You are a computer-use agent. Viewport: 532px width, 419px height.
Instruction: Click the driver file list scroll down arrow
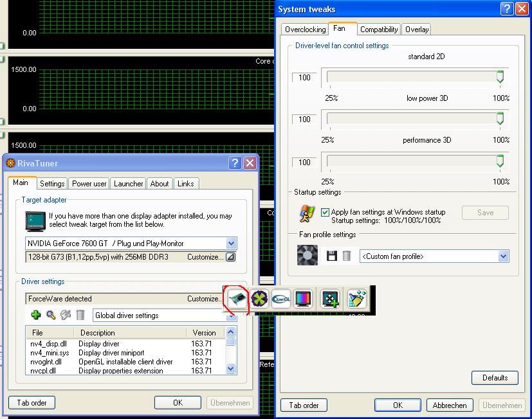231,369
